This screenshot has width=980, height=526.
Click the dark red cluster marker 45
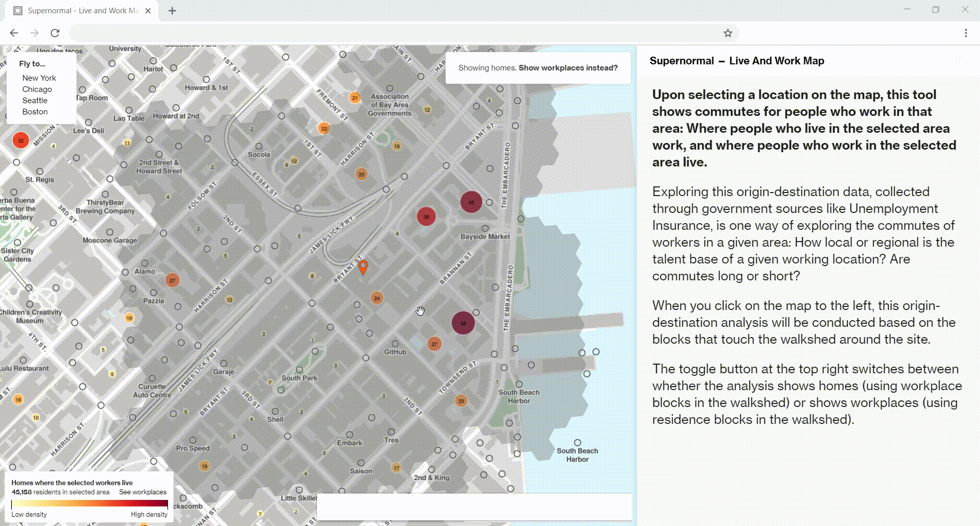471,202
